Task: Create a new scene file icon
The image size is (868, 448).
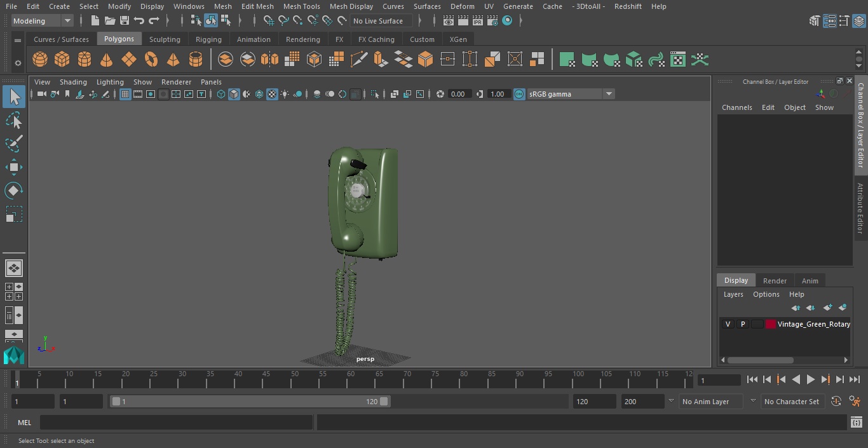Action: pyautogui.click(x=95, y=21)
